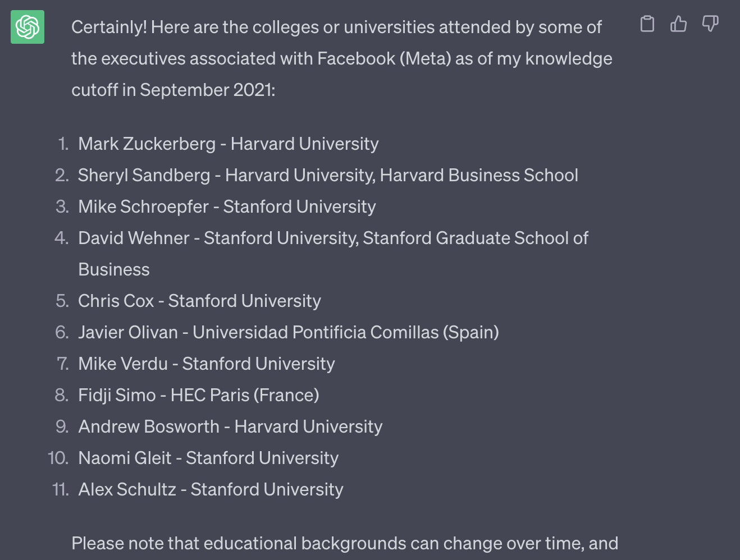The image size is (740, 560).
Task: Click the list number 11 marker
Action: click(61, 489)
